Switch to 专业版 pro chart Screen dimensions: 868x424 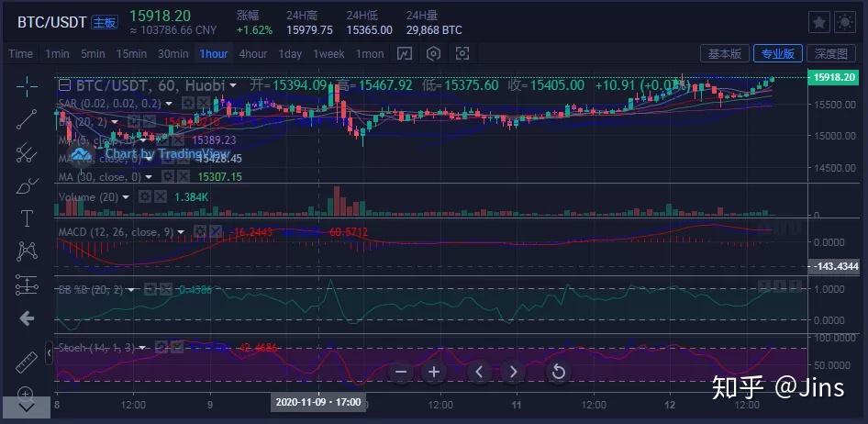[x=778, y=54]
